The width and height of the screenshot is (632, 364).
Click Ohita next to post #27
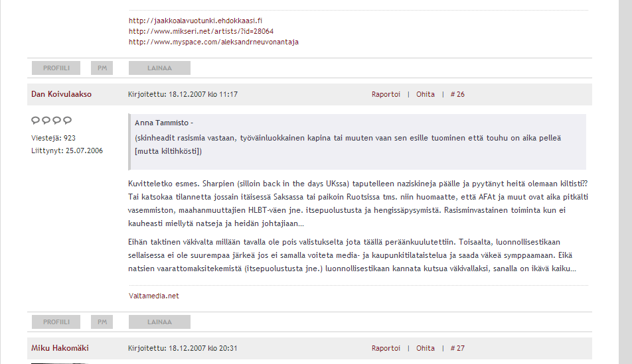pos(425,348)
